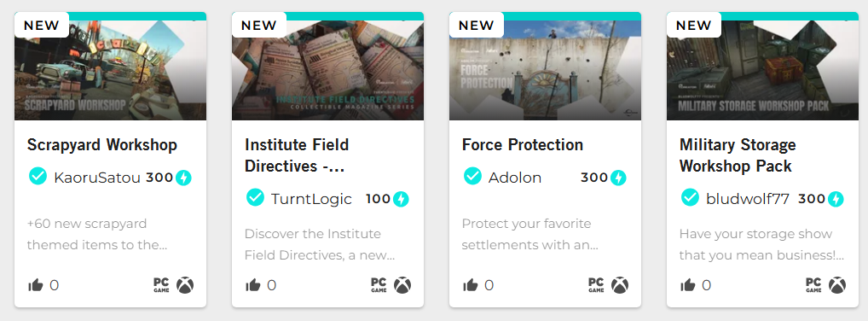Image resolution: width=868 pixels, height=321 pixels.
Task: Click PC Game icon on Institute Field Directives
Action: click(379, 285)
